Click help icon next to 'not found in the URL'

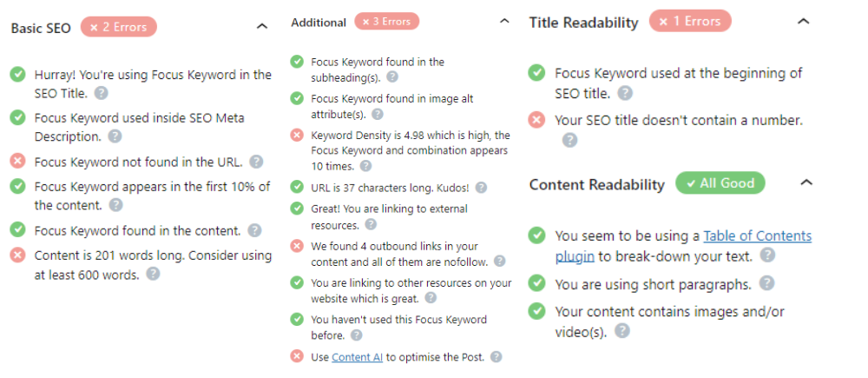(x=256, y=162)
